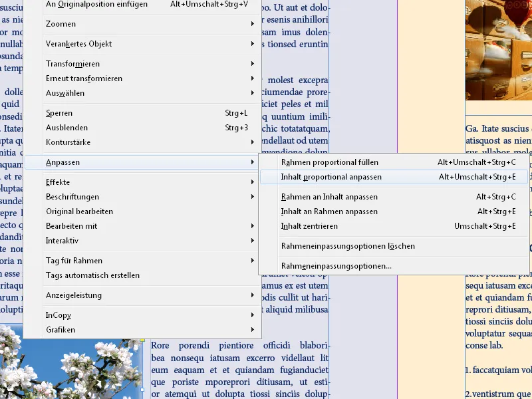Select the hot air balloon image
The width and height of the screenshot is (532, 399).
pos(498,51)
